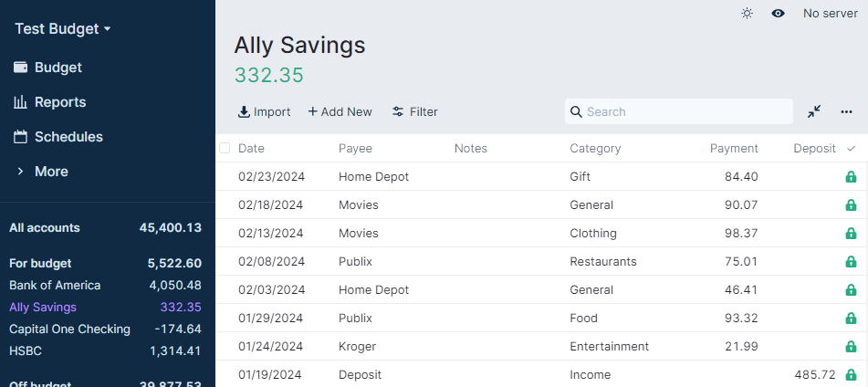Click the No server status button
This screenshot has height=387, width=868.
pyautogui.click(x=830, y=14)
